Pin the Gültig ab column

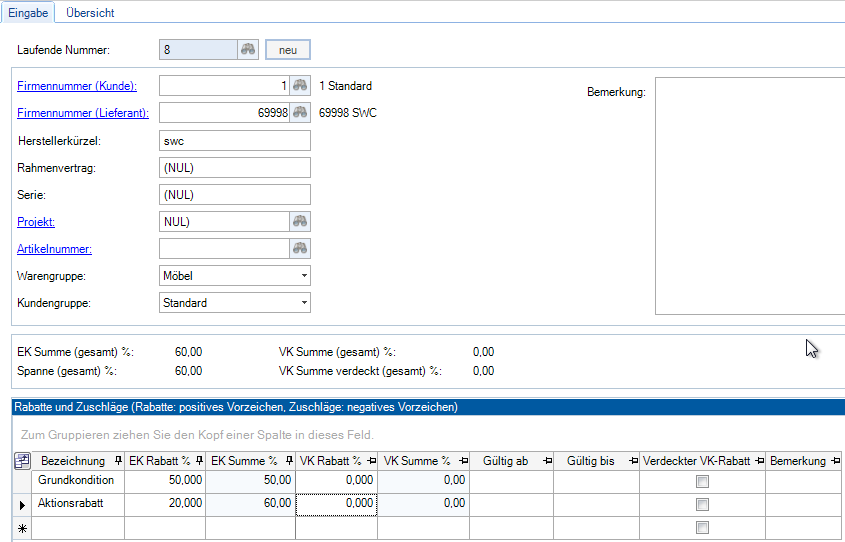[x=547, y=461]
